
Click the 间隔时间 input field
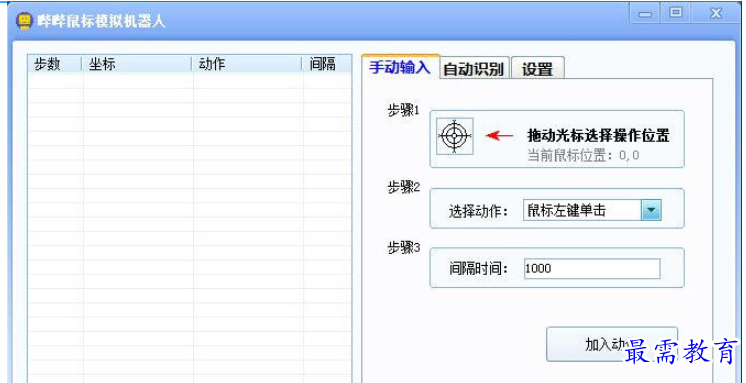click(592, 269)
